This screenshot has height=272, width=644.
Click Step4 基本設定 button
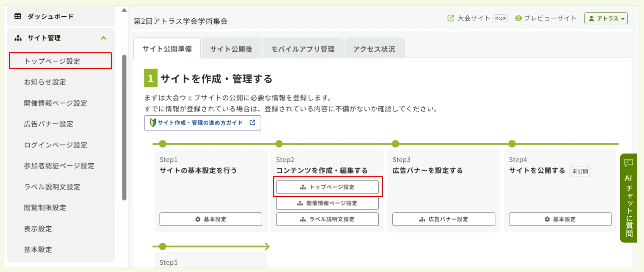pyautogui.click(x=560, y=219)
